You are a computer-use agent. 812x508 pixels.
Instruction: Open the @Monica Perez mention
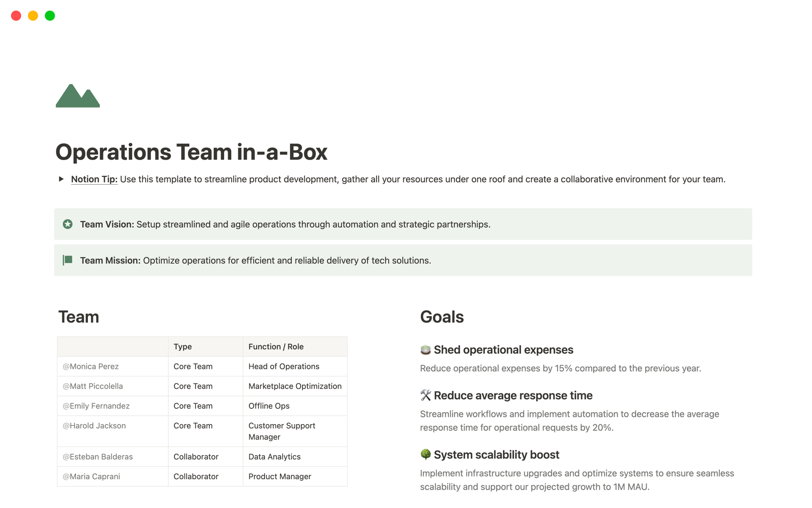pos(91,367)
